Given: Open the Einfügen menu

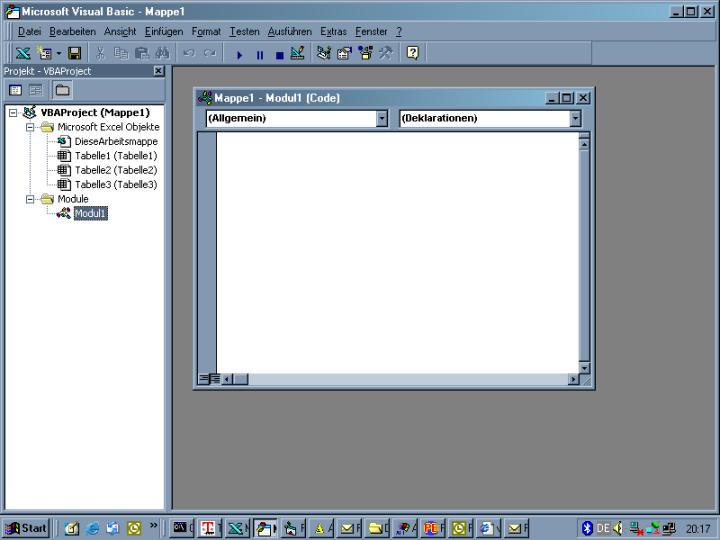Looking at the screenshot, I should click(x=164, y=32).
